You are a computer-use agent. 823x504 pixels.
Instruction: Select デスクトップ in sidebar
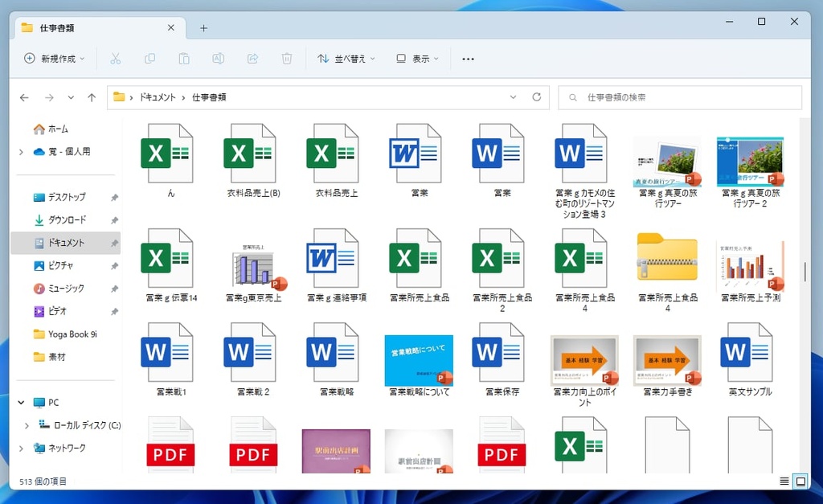[66, 198]
